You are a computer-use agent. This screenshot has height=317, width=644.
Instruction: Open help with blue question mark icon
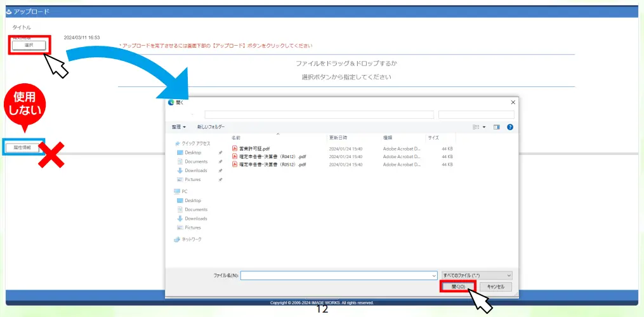click(x=510, y=128)
